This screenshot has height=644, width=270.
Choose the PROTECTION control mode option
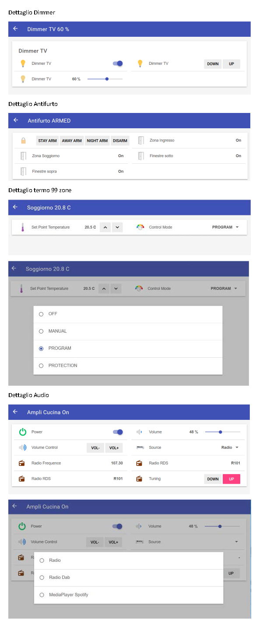pyautogui.click(x=41, y=366)
